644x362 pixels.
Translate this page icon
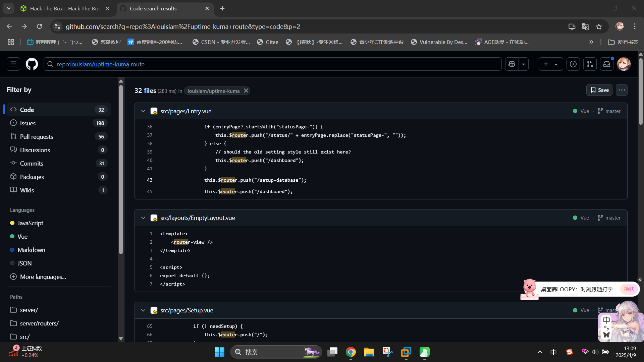coord(585,26)
